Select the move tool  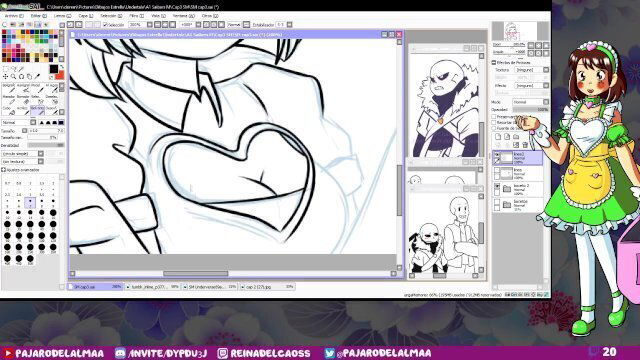click(x=5, y=76)
